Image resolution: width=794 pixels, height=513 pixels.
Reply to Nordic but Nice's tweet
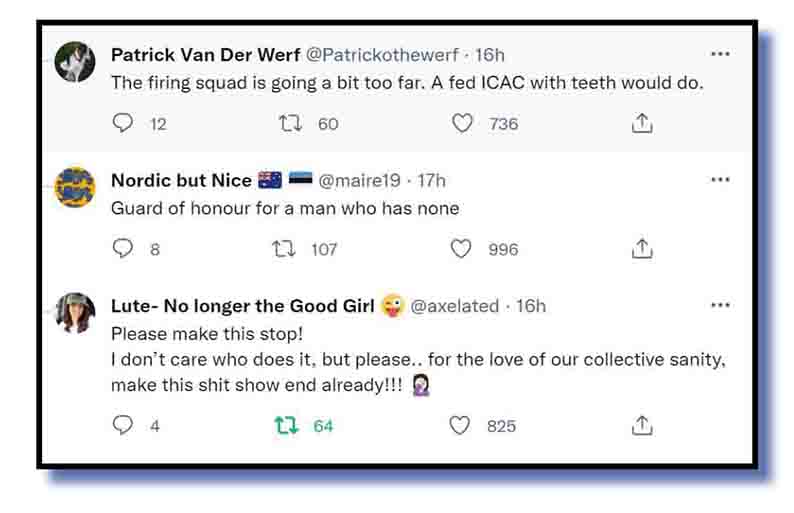tap(123, 249)
